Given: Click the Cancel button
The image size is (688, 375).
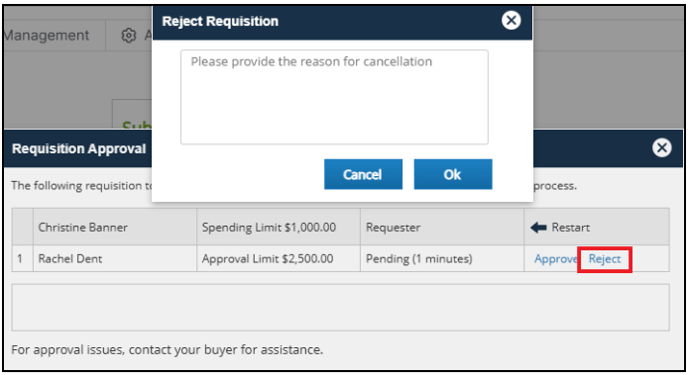Looking at the screenshot, I should 363,174.
